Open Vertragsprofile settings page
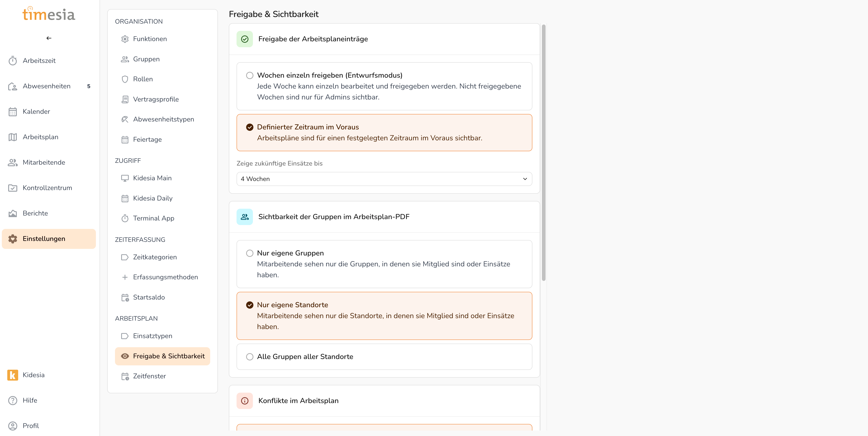 click(156, 99)
